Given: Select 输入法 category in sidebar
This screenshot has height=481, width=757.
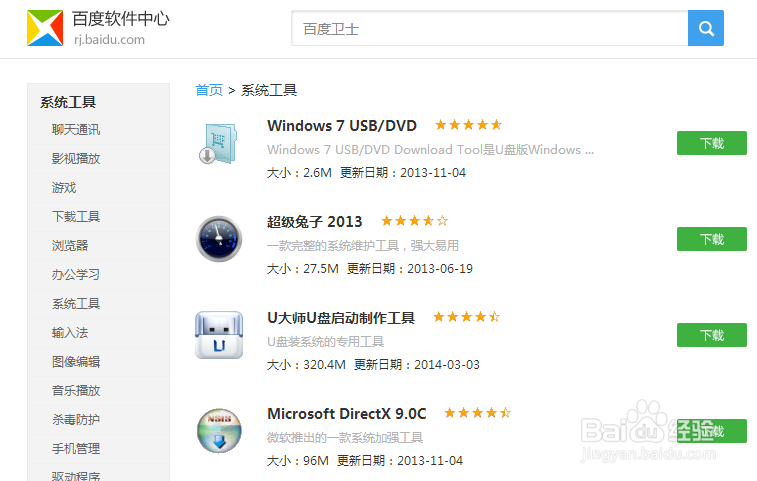Looking at the screenshot, I should tap(70, 332).
